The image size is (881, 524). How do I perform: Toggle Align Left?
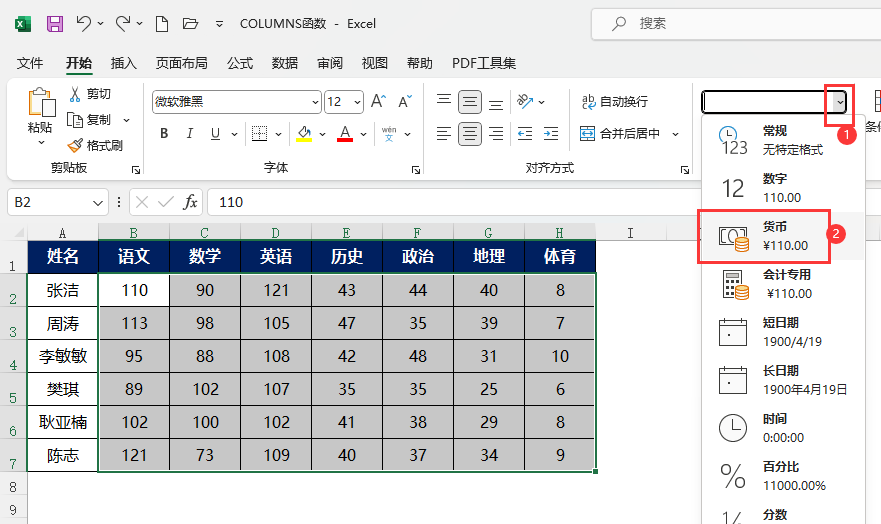444,134
